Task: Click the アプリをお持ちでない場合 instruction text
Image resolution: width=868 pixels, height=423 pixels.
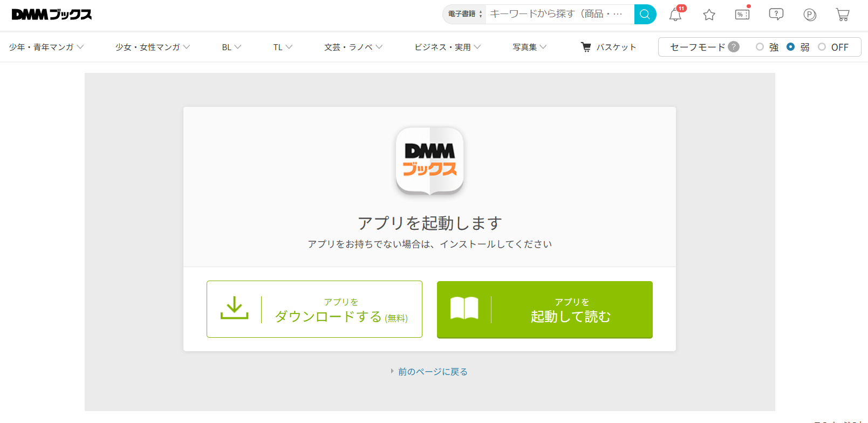Action: pyautogui.click(x=430, y=244)
